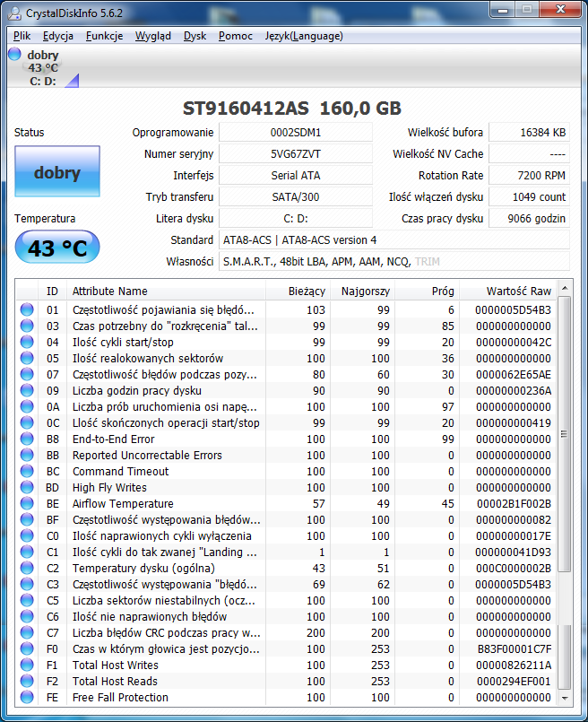Click status orb of attribute 01 row
The image size is (588, 722).
[27, 309]
